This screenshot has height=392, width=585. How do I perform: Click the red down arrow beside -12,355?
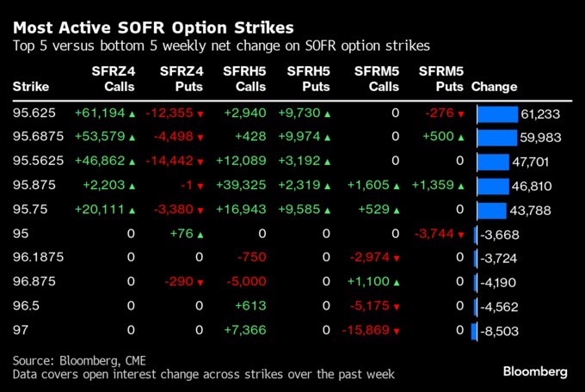click(200, 114)
